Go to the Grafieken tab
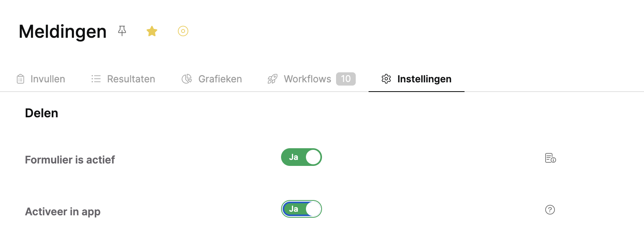Viewport: 644px width, 237px height. [x=212, y=79]
